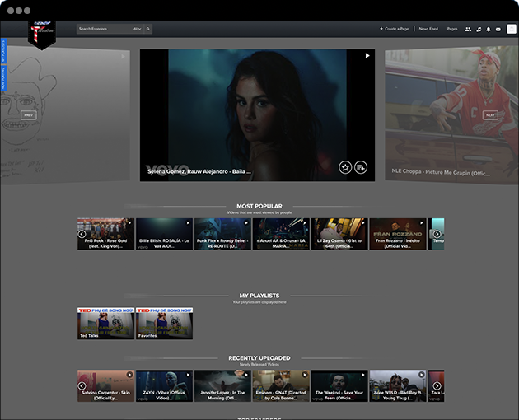Open the notifications bell icon
This screenshot has height=420, width=519.
point(489,29)
